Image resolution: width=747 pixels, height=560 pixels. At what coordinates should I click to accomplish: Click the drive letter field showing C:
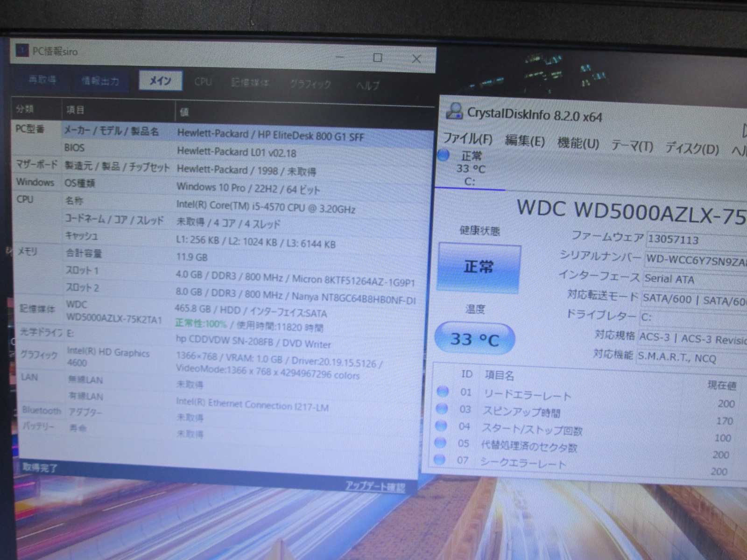(x=693, y=318)
